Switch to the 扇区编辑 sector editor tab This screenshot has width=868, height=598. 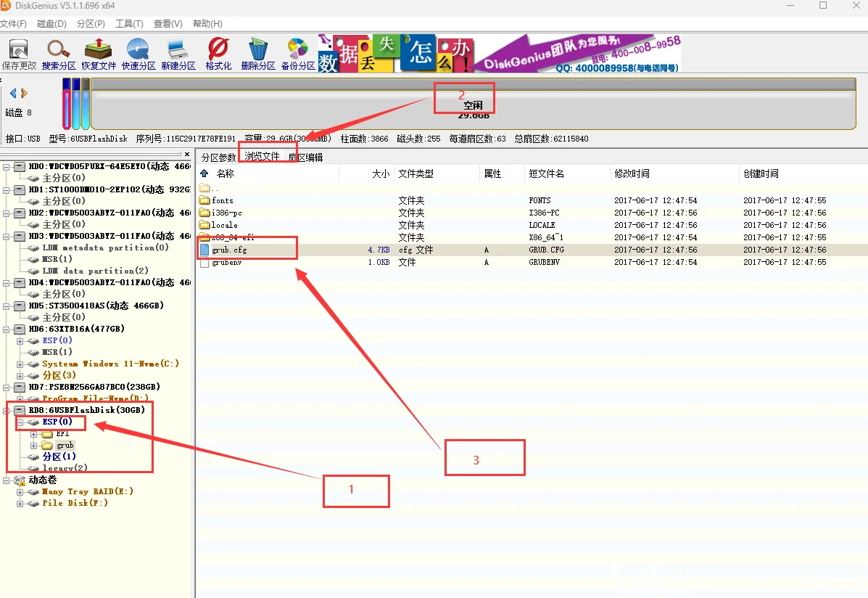[x=305, y=157]
